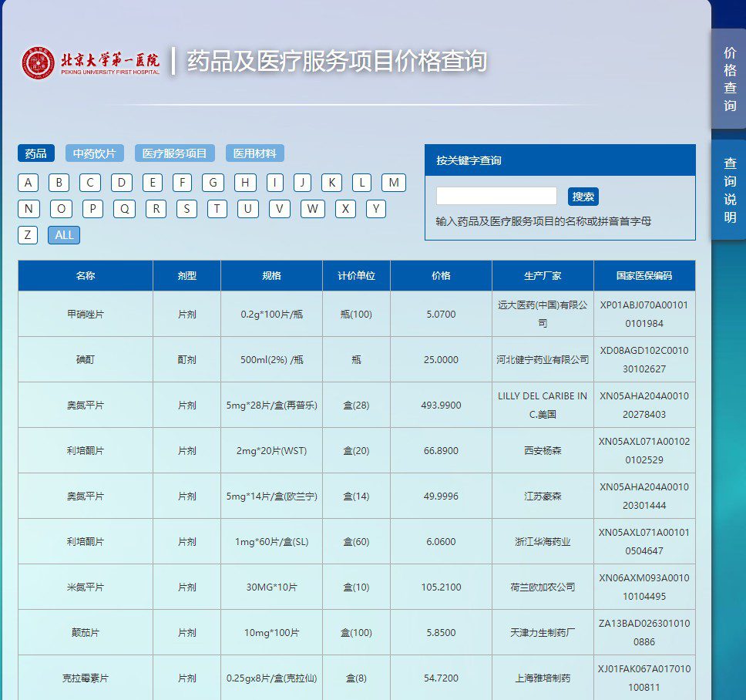
Task: Click the 河北健宁药业有限公司 cell
Action: pyautogui.click(x=543, y=360)
